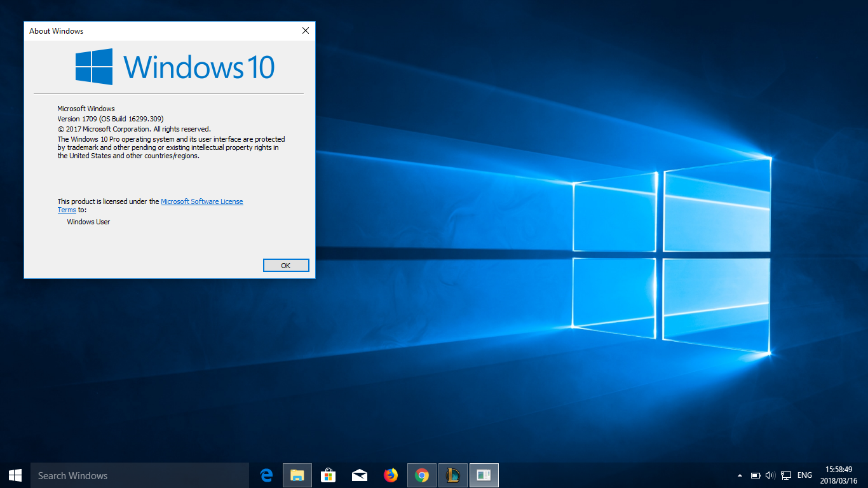This screenshot has width=868, height=488.
Task: Switch to Google Chrome on the taskbar
Action: tap(421, 475)
